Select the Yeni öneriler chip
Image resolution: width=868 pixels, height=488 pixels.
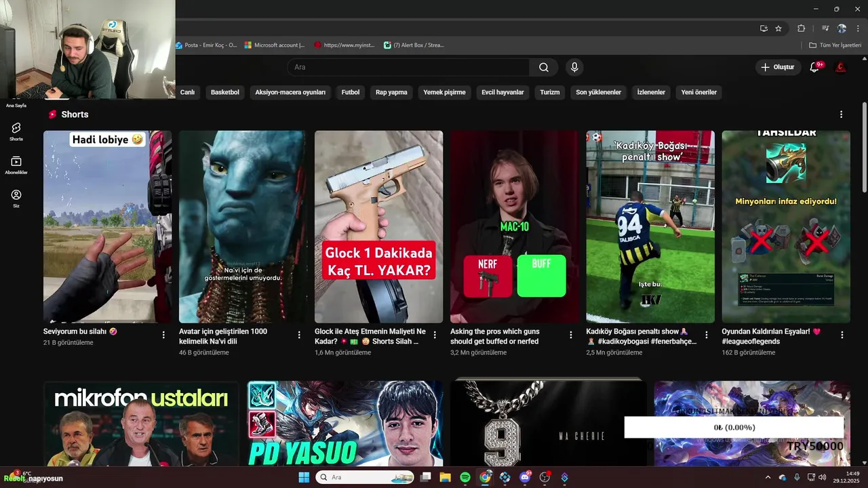698,92
